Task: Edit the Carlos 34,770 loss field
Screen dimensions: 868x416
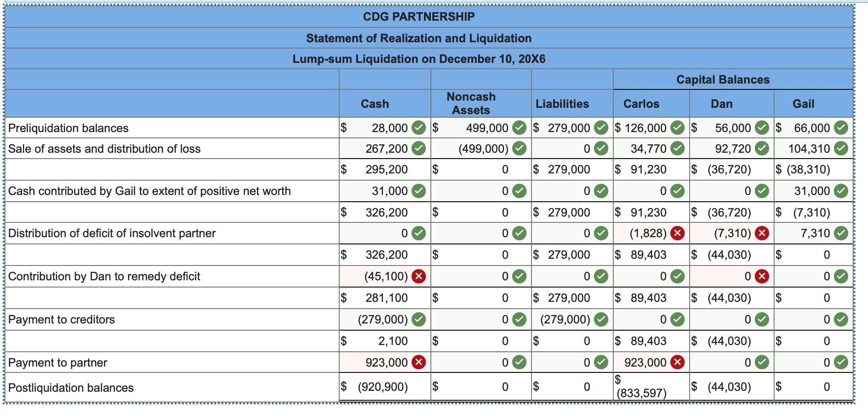Action: [x=651, y=149]
